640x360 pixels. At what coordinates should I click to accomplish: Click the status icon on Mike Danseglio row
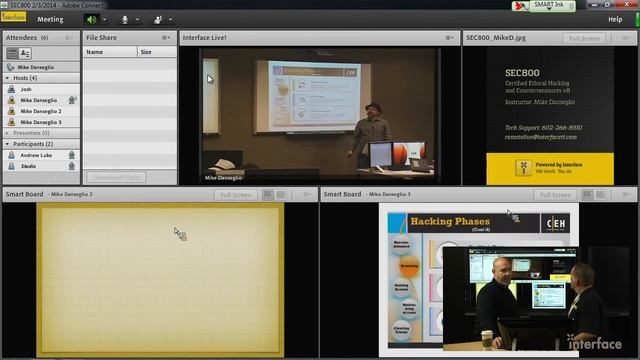coord(72,100)
